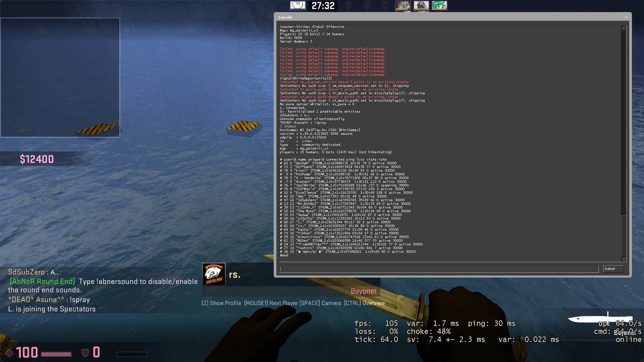Click the console scrollbar up arrow
Image resolution: width=644 pixels, height=362 pixels.
pyautogui.click(x=624, y=28)
